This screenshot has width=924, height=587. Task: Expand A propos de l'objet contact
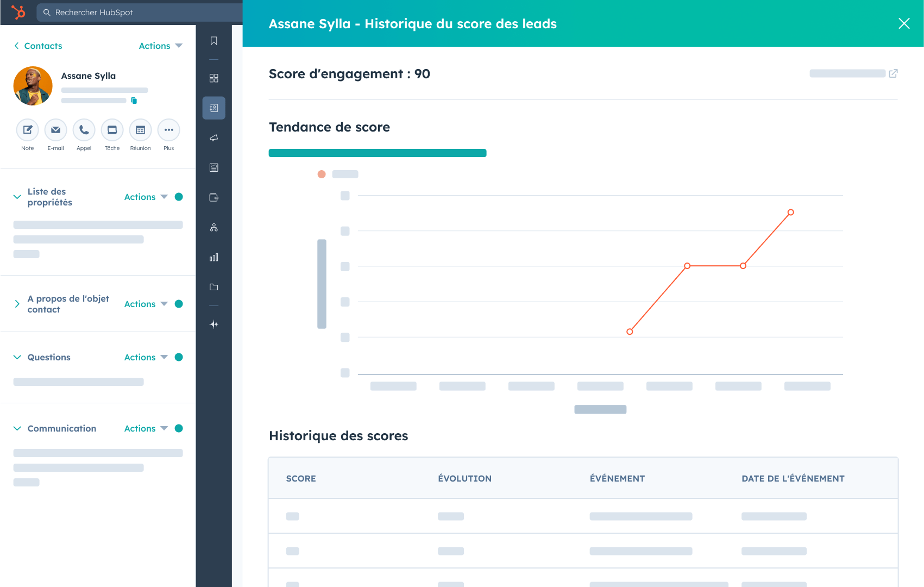[x=17, y=304]
